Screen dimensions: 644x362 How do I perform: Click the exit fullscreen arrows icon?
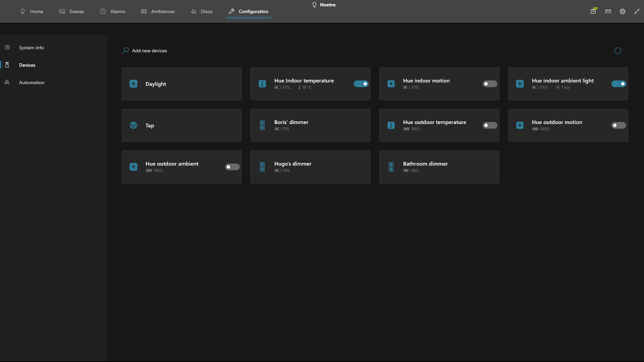click(637, 11)
